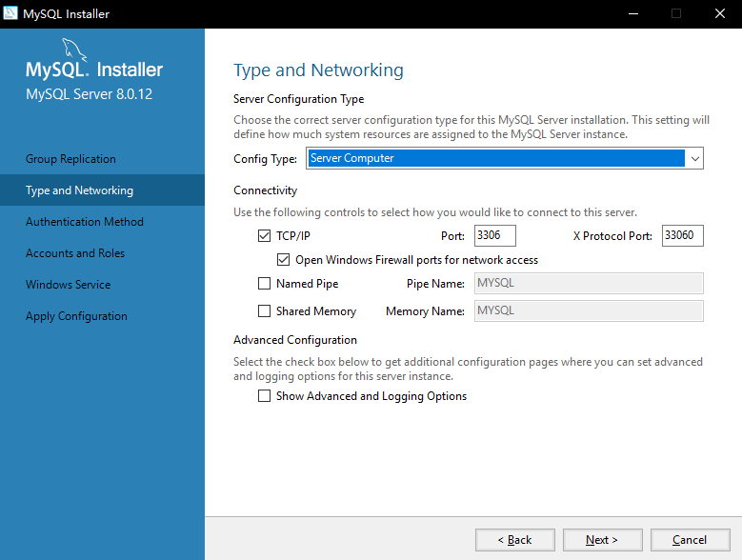Image resolution: width=742 pixels, height=560 pixels.
Task: Click the MySQL Installer title bar icon
Action: coord(10,12)
